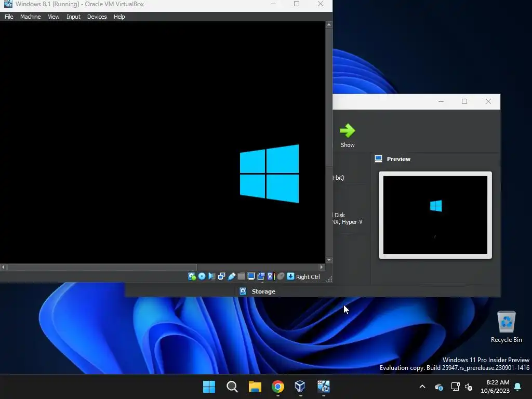Click the horizontal scrollbar right arrow

click(322, 267)
